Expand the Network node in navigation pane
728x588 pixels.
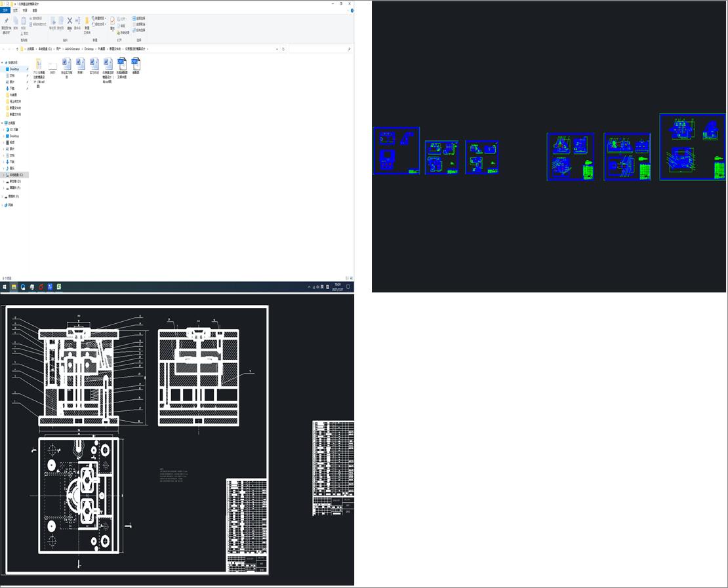[3, 205]
